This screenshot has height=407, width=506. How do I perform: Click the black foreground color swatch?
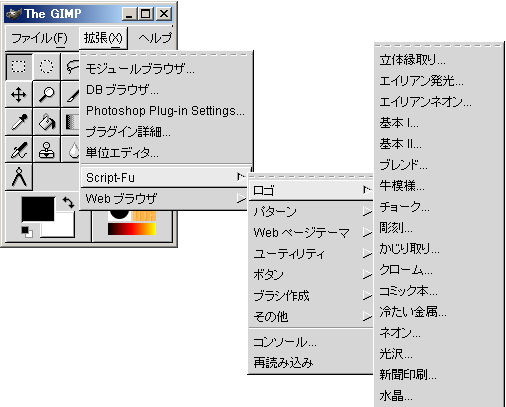point(38,209)
